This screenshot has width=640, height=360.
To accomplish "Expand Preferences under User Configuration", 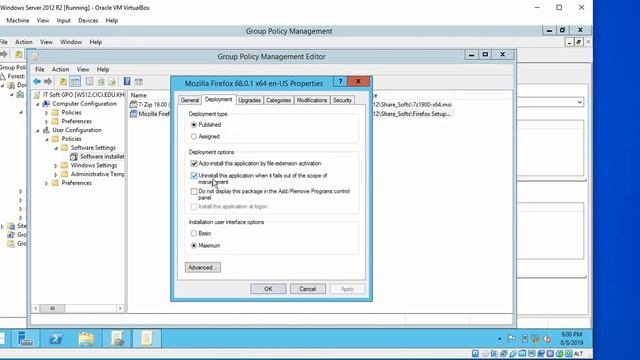I will [x=47, y=184].
